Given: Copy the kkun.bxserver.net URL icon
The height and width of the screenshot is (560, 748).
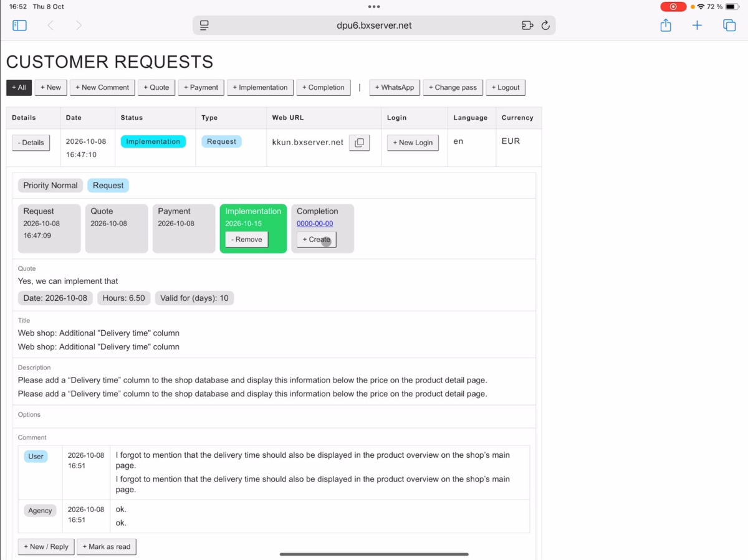Looking at the screenshot, I should click(x=359, y=143).
